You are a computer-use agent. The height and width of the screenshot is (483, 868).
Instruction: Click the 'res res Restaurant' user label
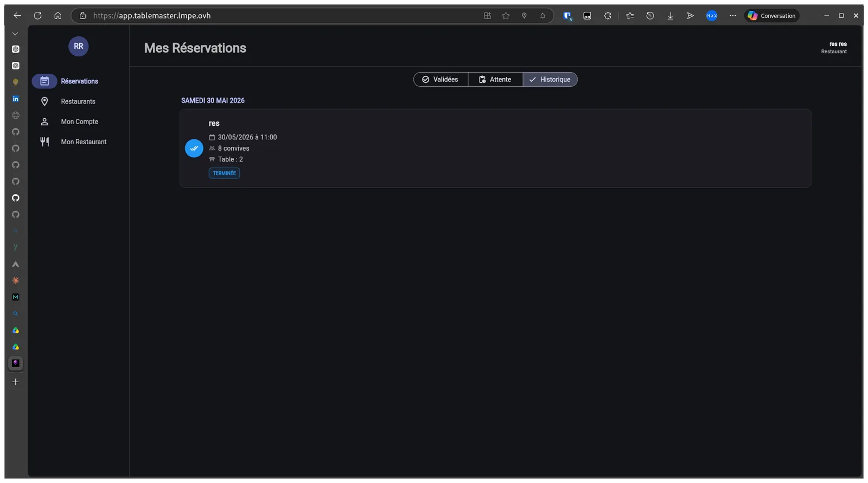coord(834,48)
